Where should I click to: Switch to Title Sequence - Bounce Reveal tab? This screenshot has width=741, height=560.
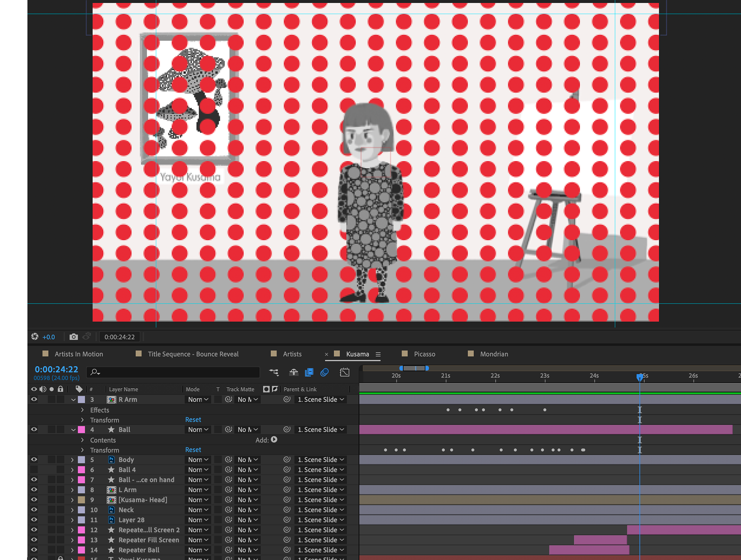(x=193, y=354)
